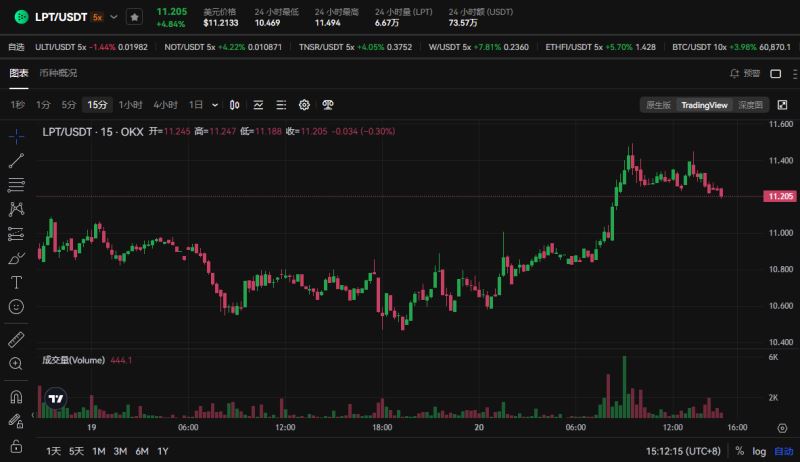Image resolution: width=800 pixels, height=462 pixels.
Task: Toggle log scale on price axis
Action: pyautogui.click(x=760, y=452)
